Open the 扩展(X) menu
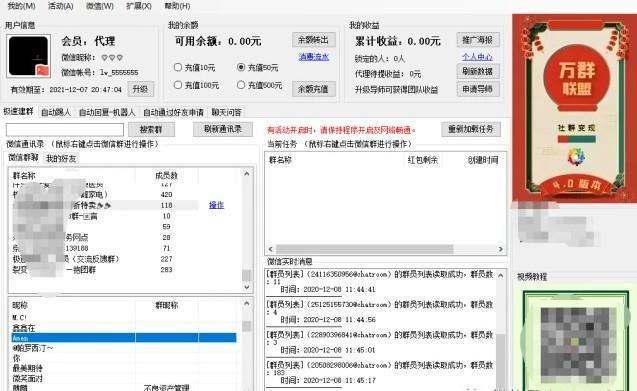Image resolution: width=637 pixels, height=391 pixels. tap(139, 6)
